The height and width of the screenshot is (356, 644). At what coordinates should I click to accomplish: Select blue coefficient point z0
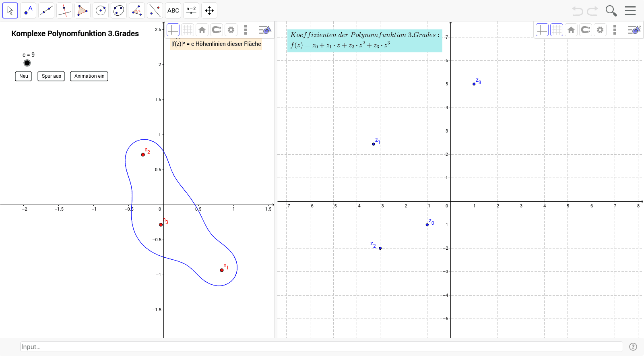tap(427, 225)
